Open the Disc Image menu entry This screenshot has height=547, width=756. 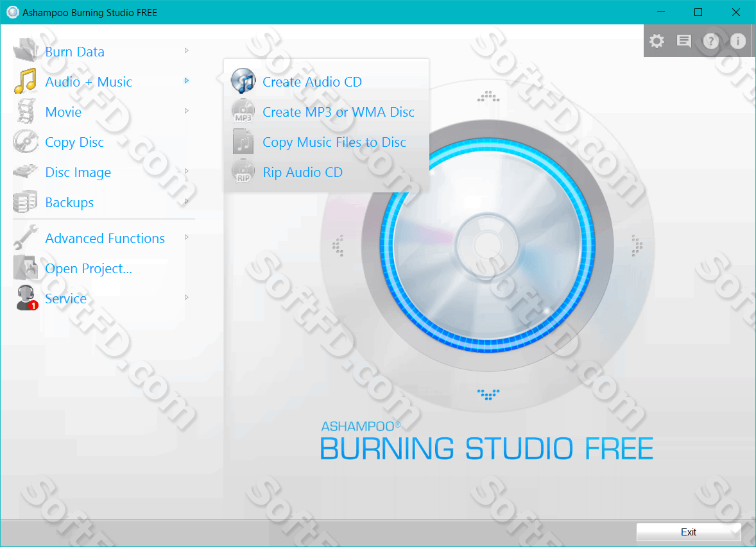pos(78,173)
